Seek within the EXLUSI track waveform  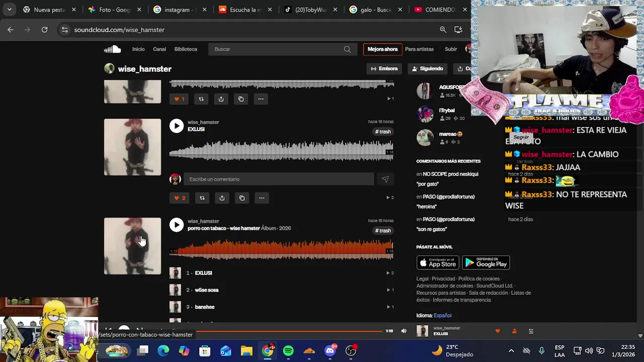[x=281, y=151]
